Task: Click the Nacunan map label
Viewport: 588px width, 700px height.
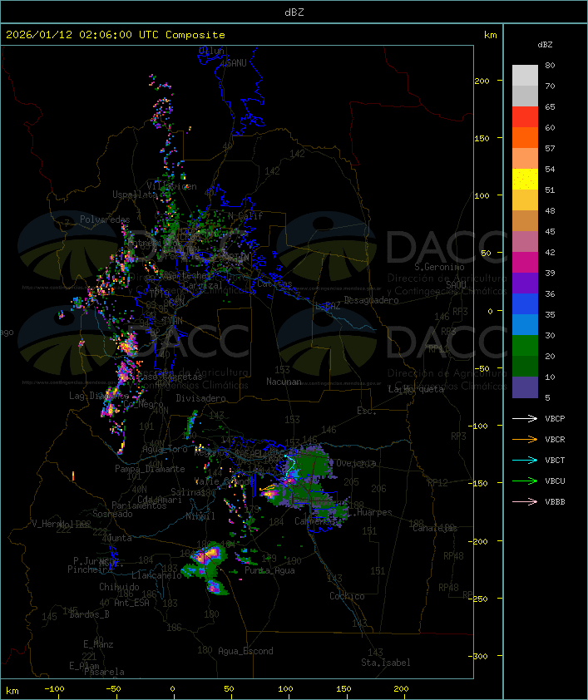Action: click(284, 382)
